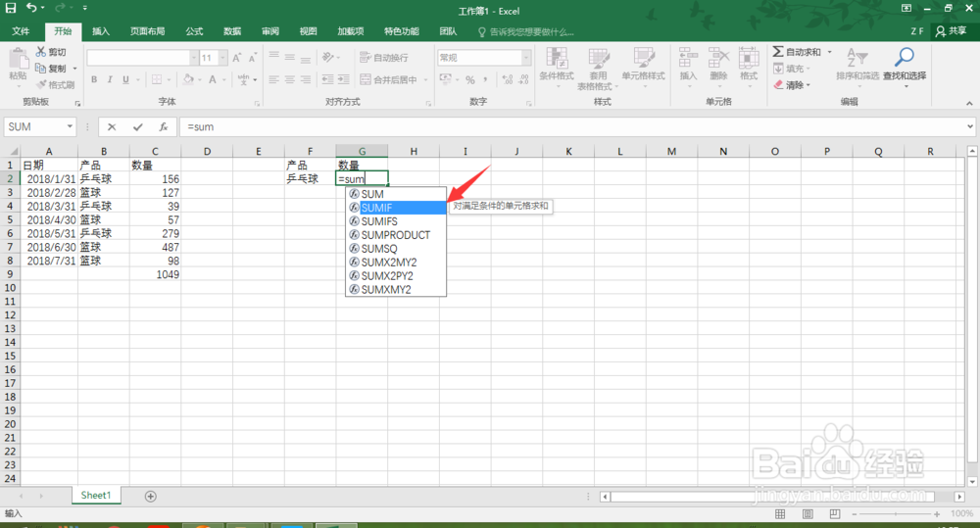Switch to Page Break Preview icon

(x=835, y=513)
